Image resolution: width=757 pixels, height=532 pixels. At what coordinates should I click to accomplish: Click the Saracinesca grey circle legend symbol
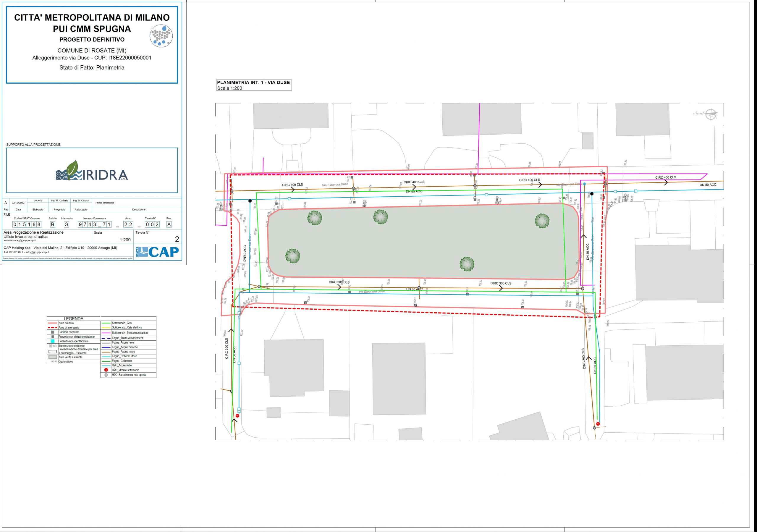tap(106, 375)
